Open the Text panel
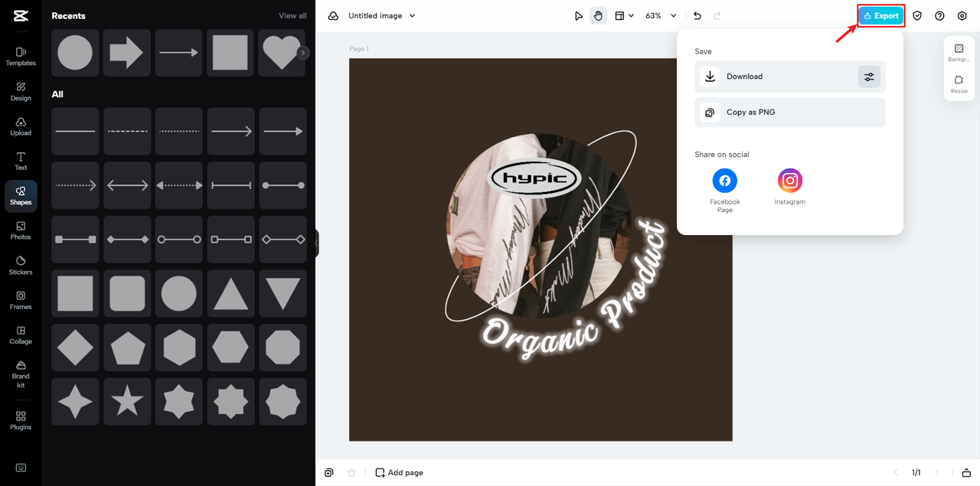This screenshot has width=980, height=486. click(21, 161)
